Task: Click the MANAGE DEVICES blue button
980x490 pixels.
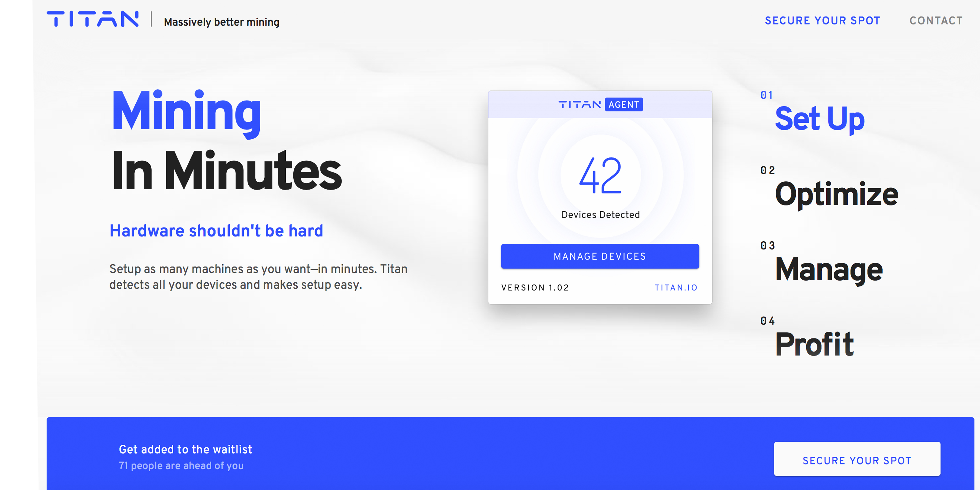Action: (x=599, y=256)
